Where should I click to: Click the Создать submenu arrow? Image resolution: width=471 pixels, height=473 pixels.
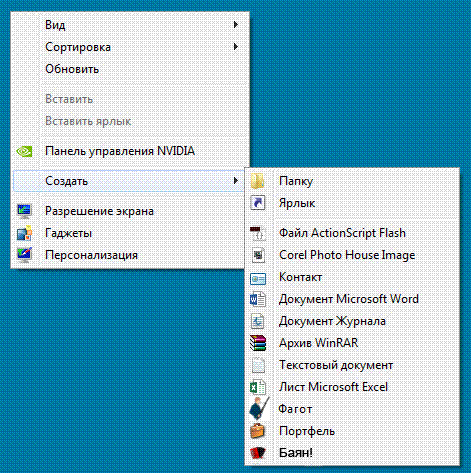click(x=236, y=181)
